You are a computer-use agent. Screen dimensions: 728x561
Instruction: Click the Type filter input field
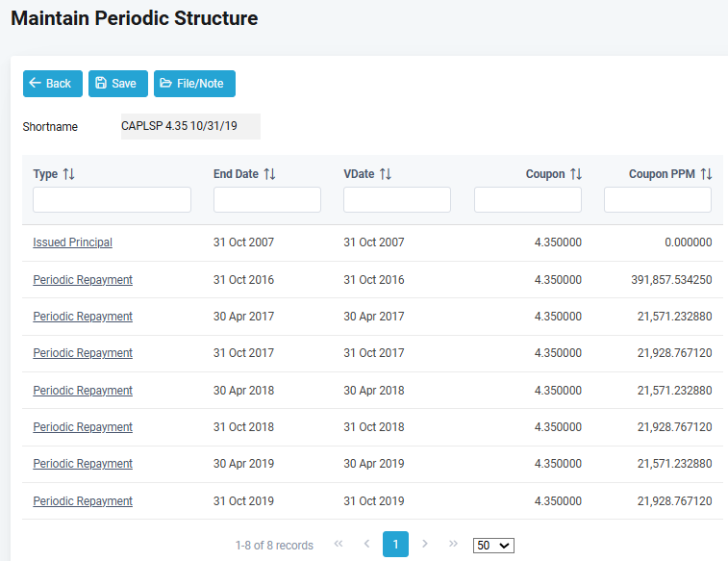pyautogui.click(x=112, y=200)
